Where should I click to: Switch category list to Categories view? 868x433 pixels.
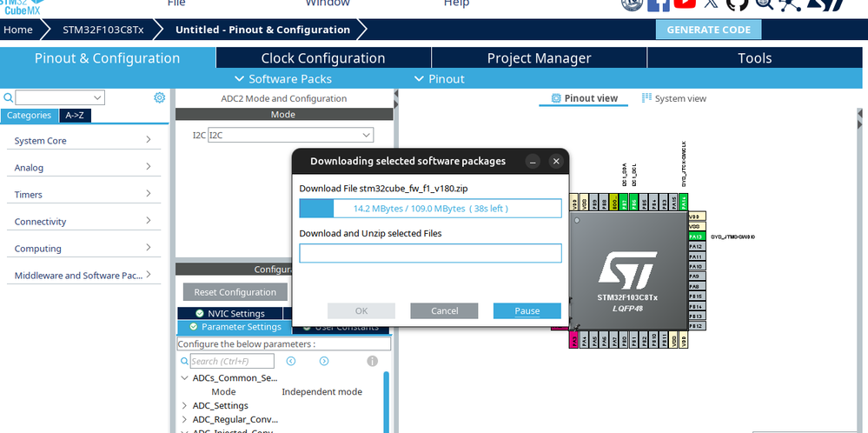29,115
